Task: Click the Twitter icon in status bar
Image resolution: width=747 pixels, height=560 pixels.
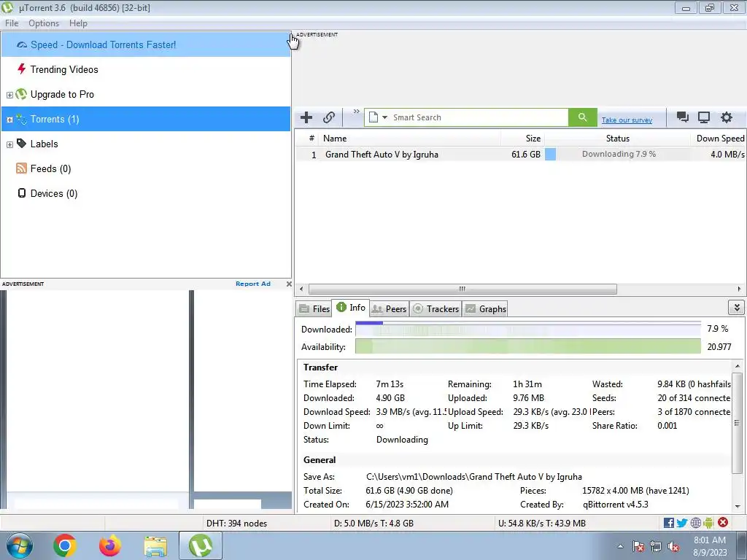Action: tap(682, 523)
